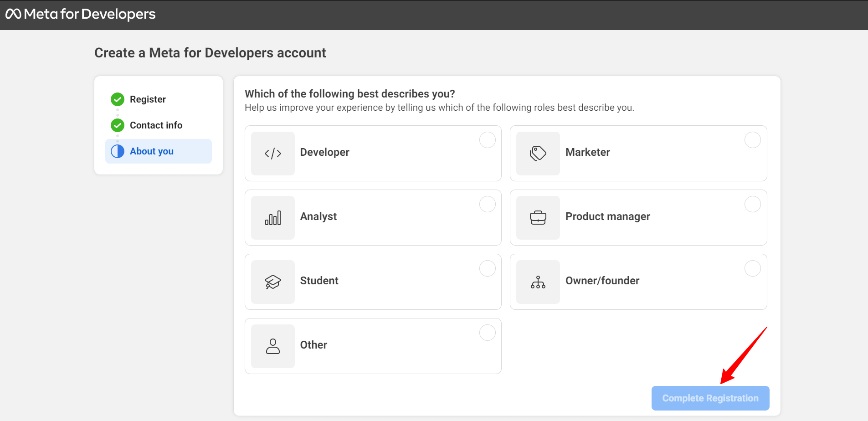This screenshot has height=421, width=868.
Task: Click the Product manager label text
Action: pyautogui.click(x=607, y=216)
